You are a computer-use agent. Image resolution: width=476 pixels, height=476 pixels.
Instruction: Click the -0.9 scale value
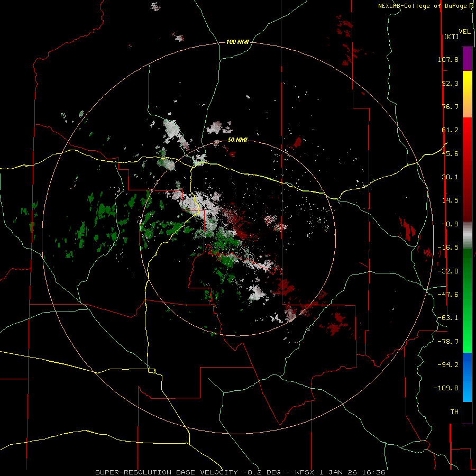click(x=450, y=224)
